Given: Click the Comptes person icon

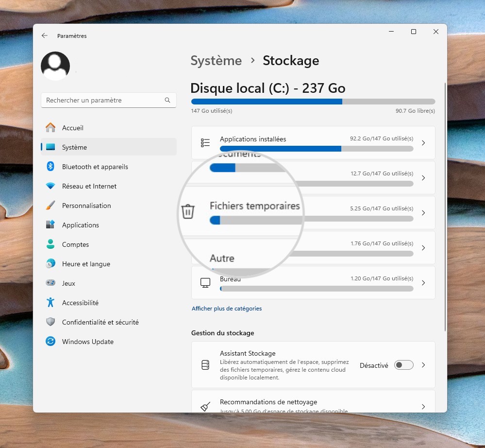Looking at the screenshot, I should (x=50, y=244).
